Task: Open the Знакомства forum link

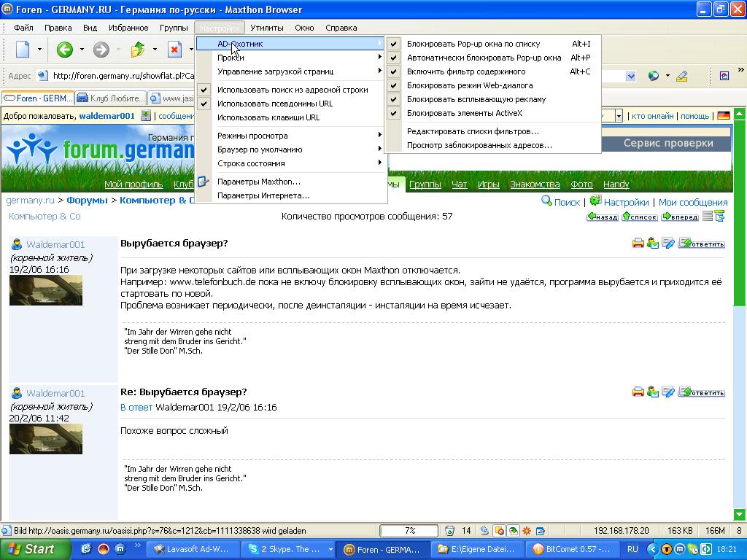Action: pyautogui.click(x=535, y=184)
